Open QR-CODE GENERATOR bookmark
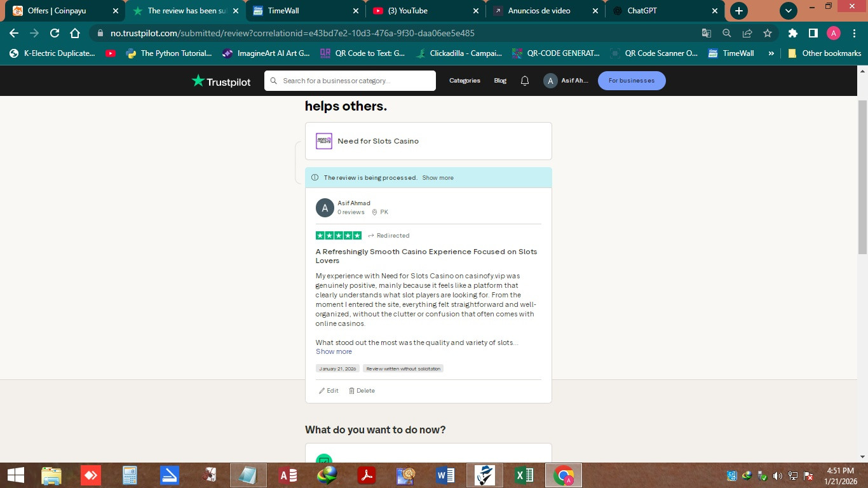 click(x=556, y=53)
